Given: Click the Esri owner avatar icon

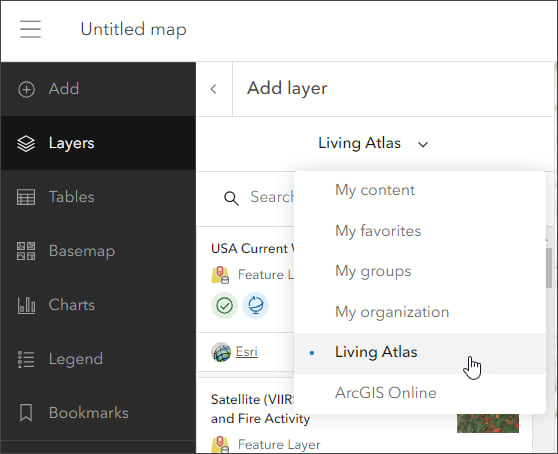Looking at the screenshot, I should (x=221, y=352).
